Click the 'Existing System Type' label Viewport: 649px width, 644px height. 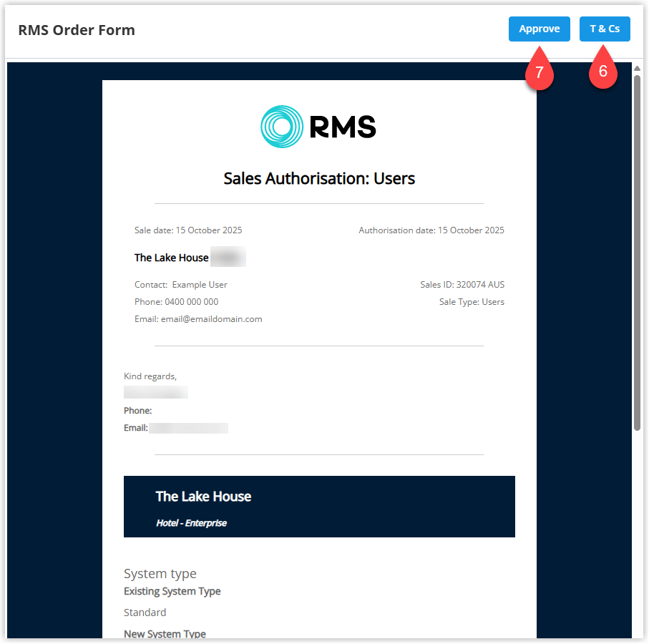click(x=172, y=592)
